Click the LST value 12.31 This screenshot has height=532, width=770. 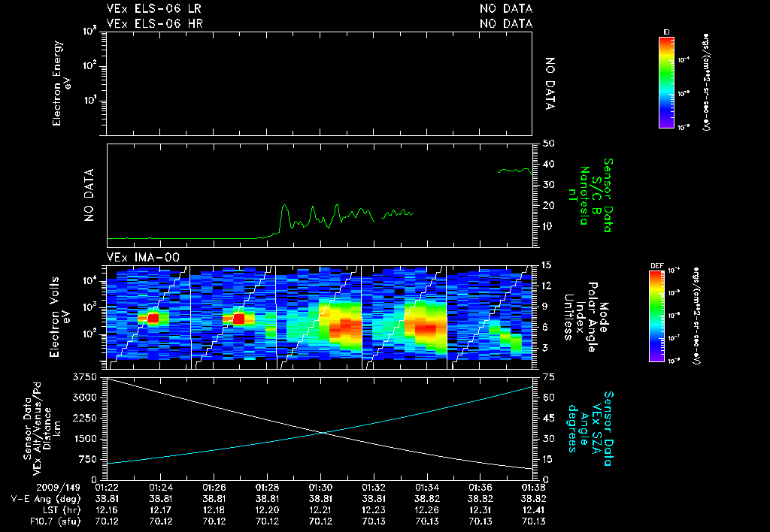click(480, 510)
